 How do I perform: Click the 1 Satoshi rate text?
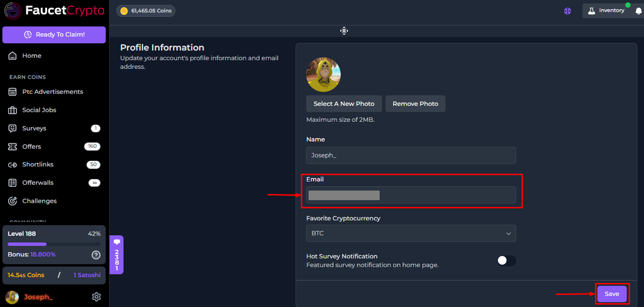tap(87, 275)
